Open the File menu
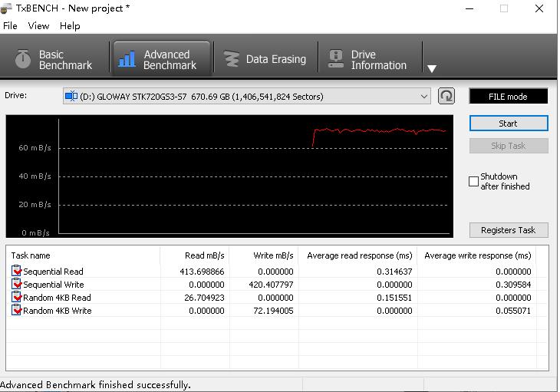This screenshot has width=560, height=392. pyautogui.click(x=10, y=26)
